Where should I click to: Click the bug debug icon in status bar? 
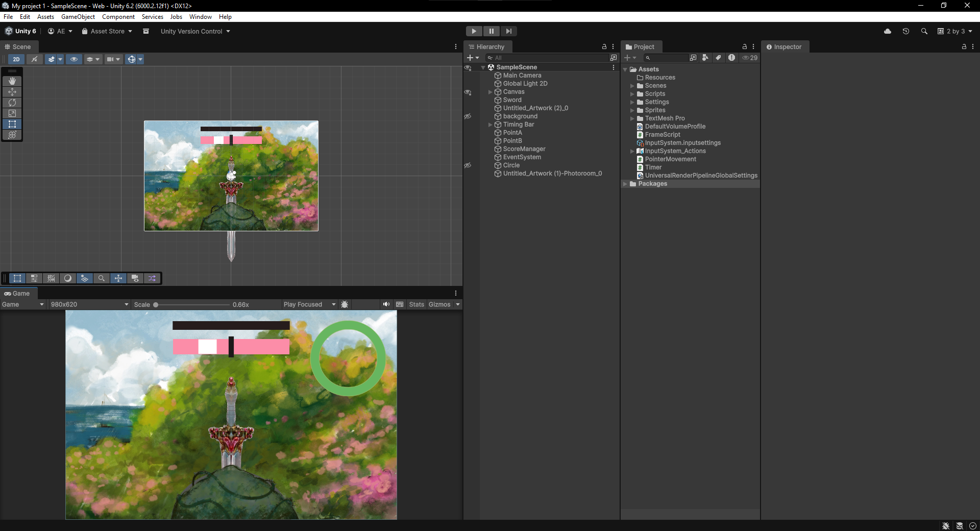pyautogui.click(x=946, y=526)
